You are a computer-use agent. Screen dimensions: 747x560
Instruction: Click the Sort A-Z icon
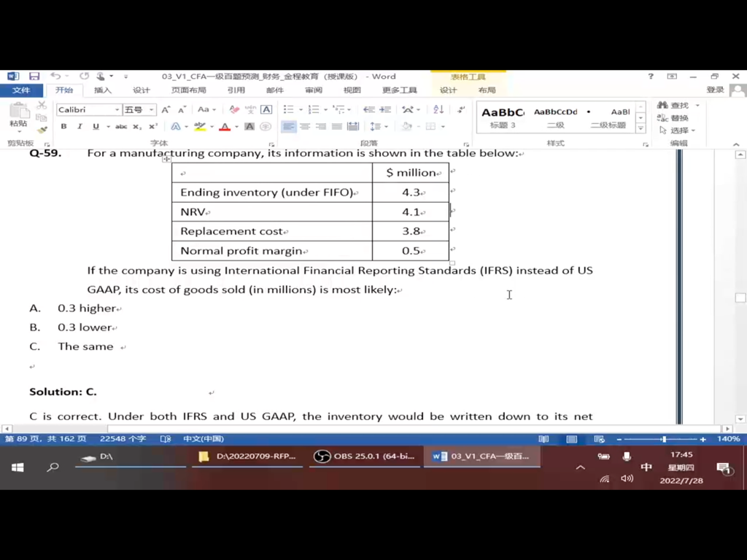[x=438, y=109]
